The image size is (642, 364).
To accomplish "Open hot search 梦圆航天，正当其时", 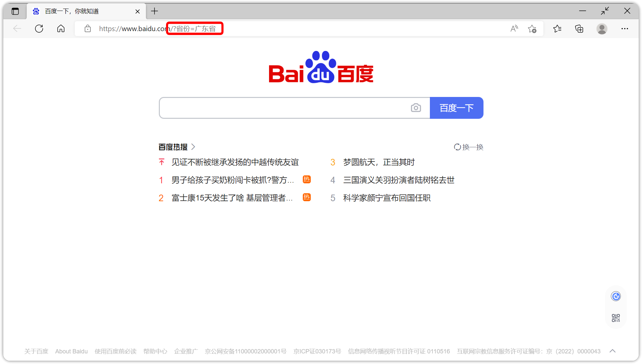I will coord(379,162).
